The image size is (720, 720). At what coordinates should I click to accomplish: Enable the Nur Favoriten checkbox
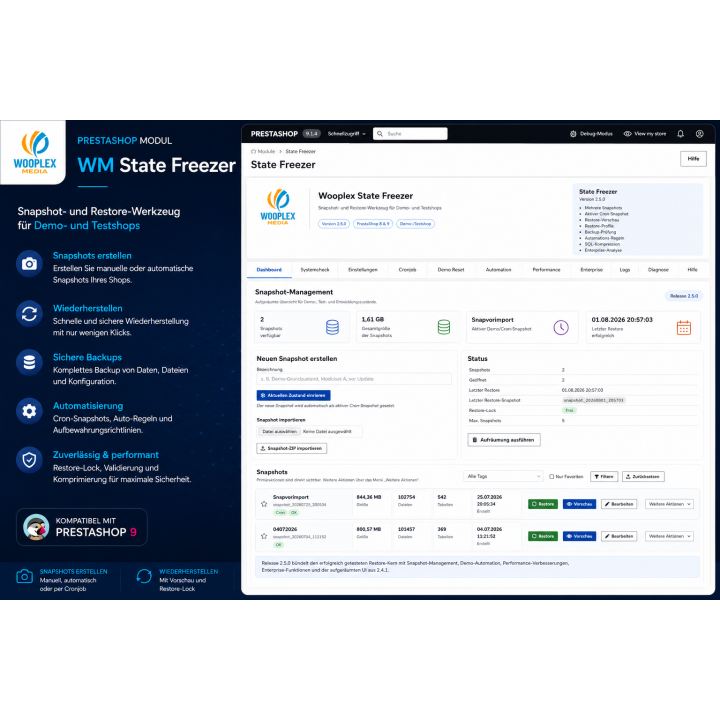pyautogui.click(x=551, y=477)
